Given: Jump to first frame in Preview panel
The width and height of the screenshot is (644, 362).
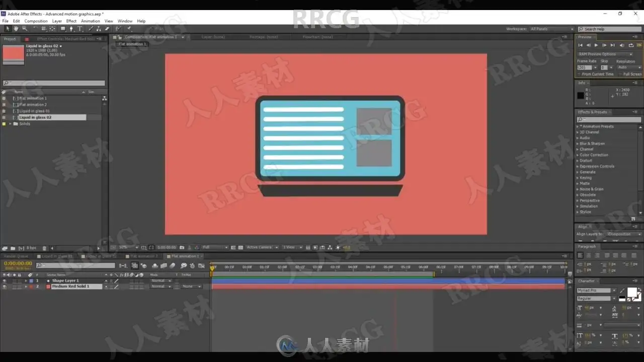Looking at the screenshot, I should pos(580,45).
